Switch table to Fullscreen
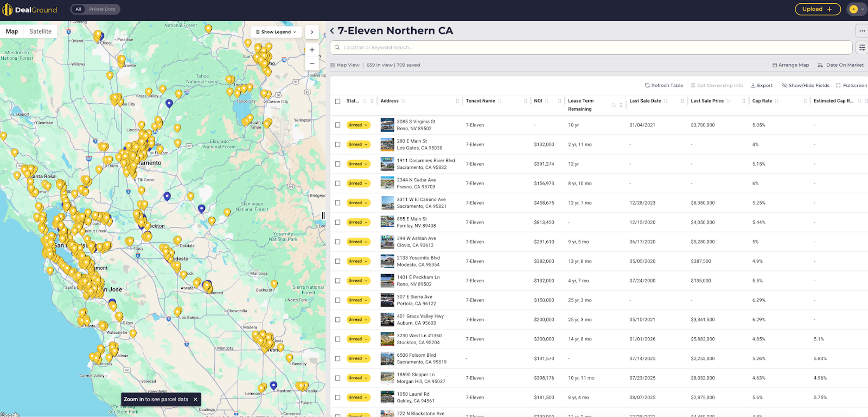Image resolution: width=868 pixels, height=417 pixels. [851, 85]
